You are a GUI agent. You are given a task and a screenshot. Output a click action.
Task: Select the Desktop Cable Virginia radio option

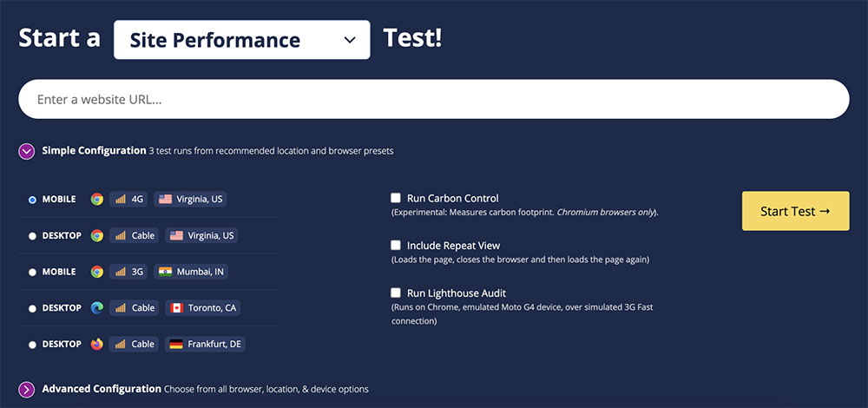pyautogui.click(x=32, y=236)
